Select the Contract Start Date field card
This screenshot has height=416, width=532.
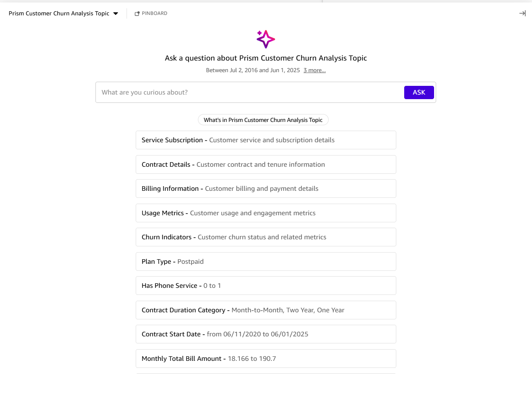point(266,334)
